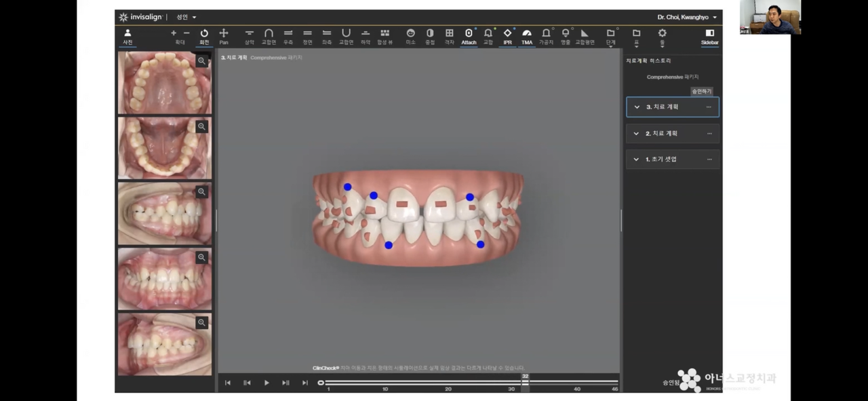
Task: Open the 합성 뷰 (composite view)
Action: [384, 37]
